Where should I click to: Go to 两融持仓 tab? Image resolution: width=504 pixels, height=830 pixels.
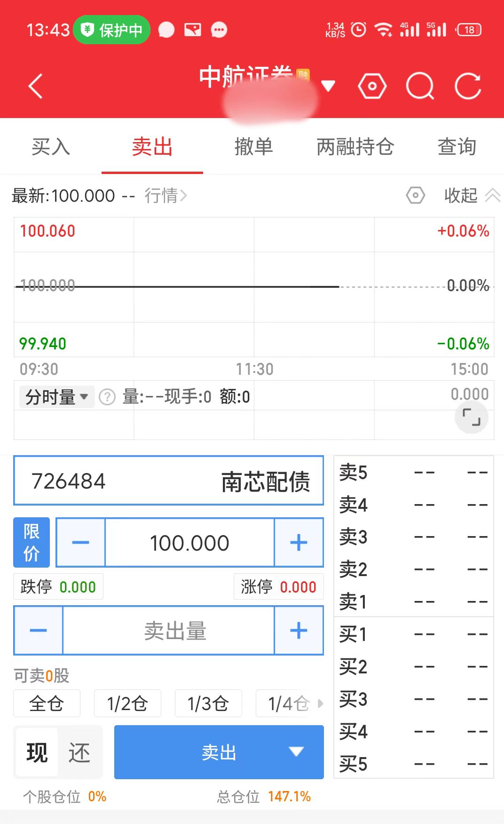point(355,147)
